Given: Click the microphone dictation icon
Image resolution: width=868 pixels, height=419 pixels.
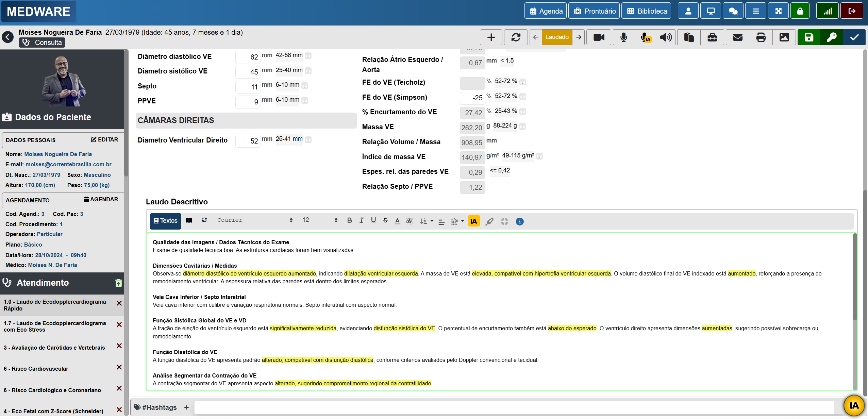Looking at the screenshot, I should click(x=623, y=37).
